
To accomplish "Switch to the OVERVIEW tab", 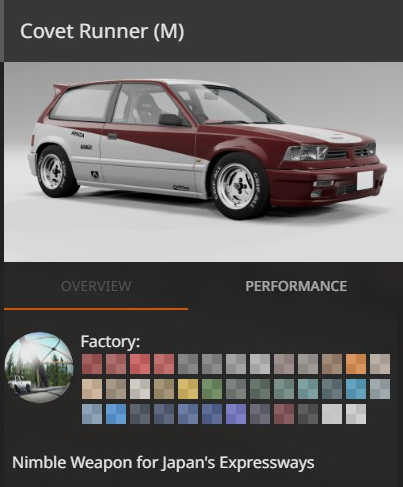I will click(96, 286).
